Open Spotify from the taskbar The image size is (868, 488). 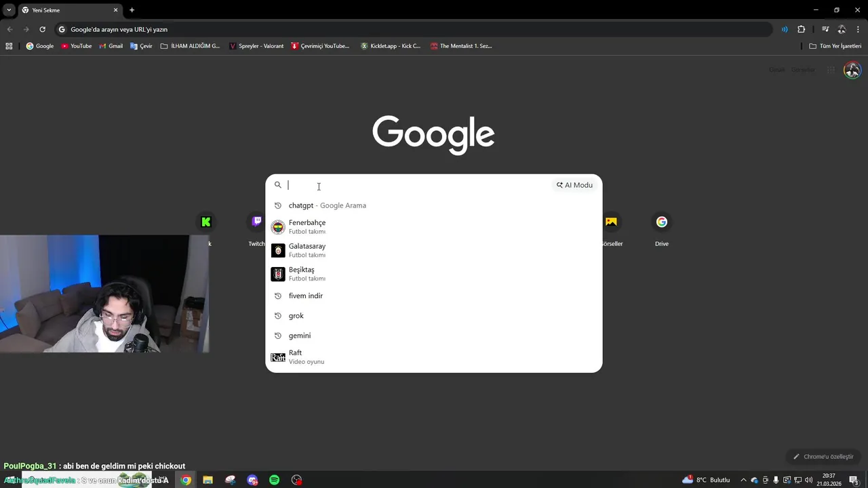click(x=274, y=480)
